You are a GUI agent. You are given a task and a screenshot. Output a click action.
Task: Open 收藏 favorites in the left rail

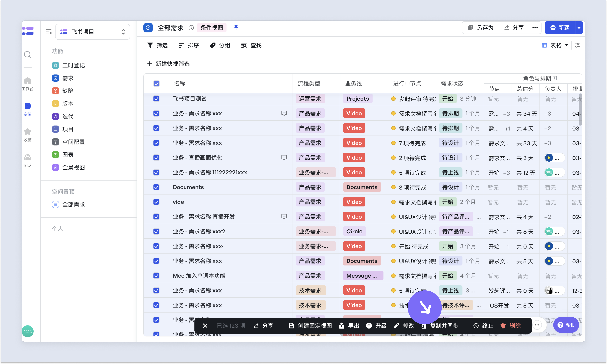tap(27, 135)
